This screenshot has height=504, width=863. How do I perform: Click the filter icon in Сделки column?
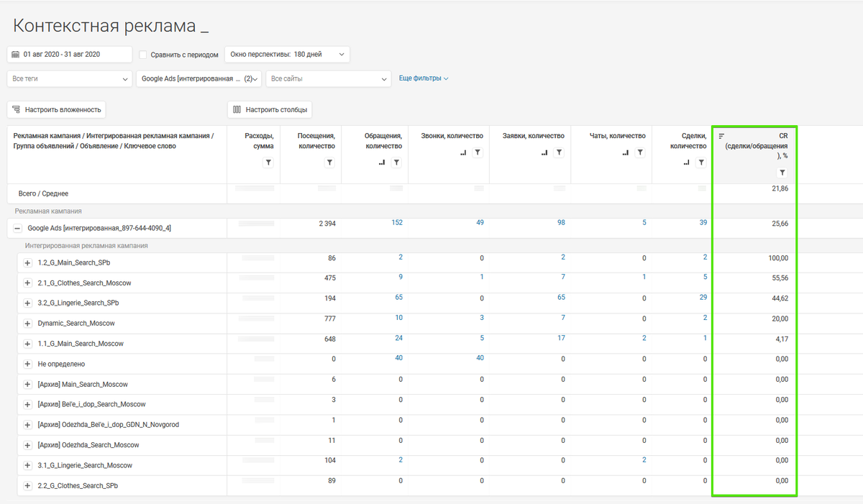(700, 162)
